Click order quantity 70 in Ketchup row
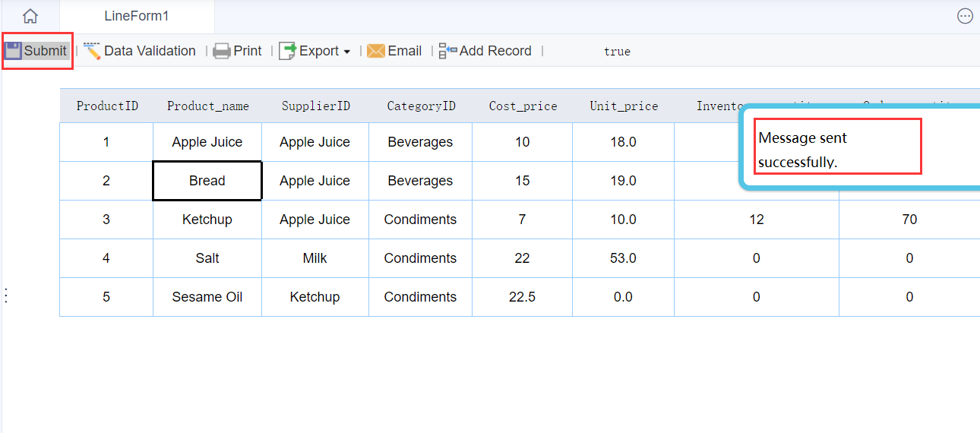This screenshot has width=980, height=433. point(909,220)
